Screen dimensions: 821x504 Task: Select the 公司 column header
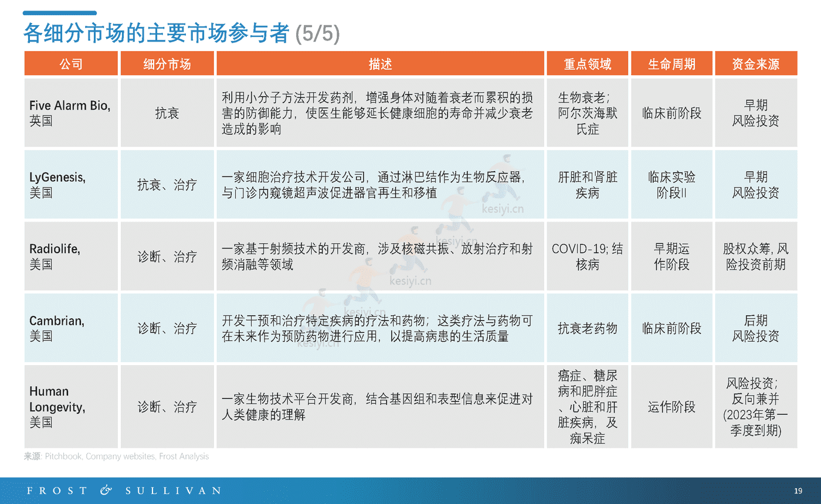(71, 64)
